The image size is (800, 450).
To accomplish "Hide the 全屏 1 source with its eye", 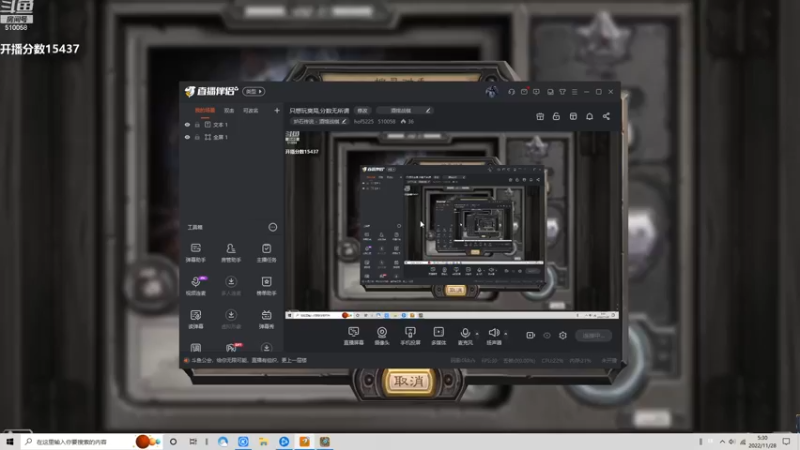I will pyautogui.click(x=187, y=137).
